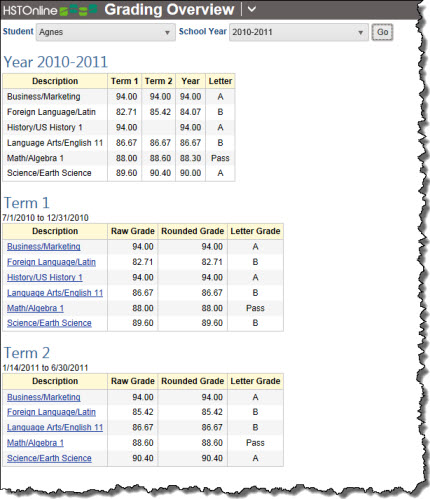Click Term 2 table Letter Grade header

tap(255, 381)
